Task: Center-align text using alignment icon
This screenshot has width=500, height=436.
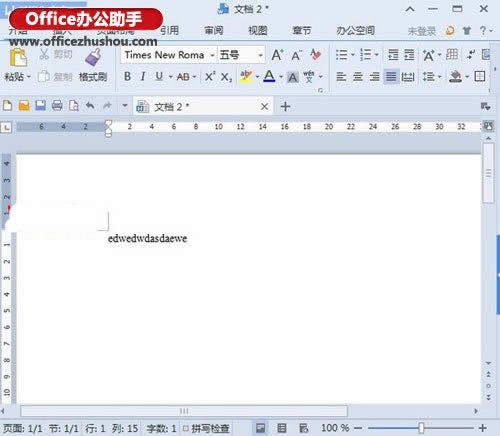Action: pyautogui.click(x=358, y=77)
